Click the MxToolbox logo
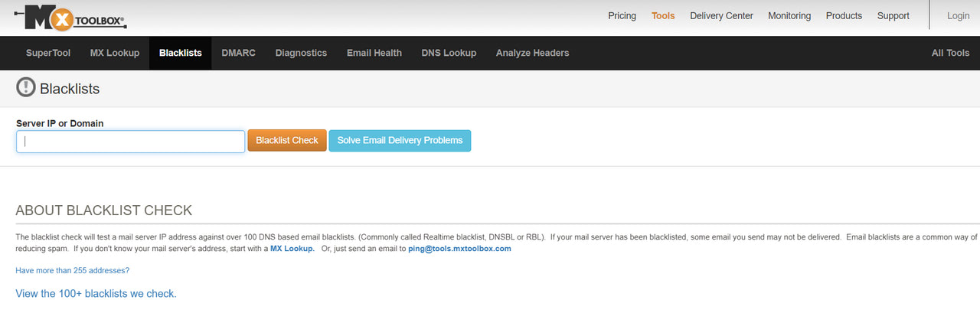The width and height of the screenshot is (980, 323). (x=70, y=17)
